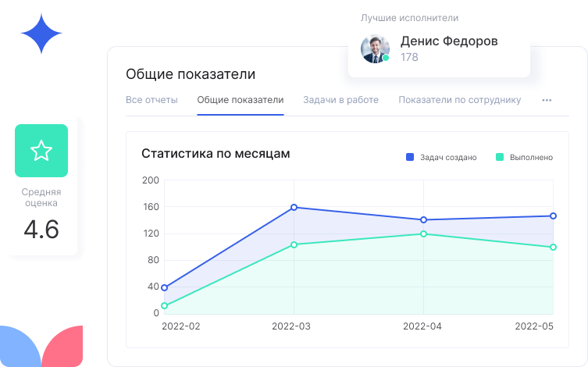
Task: Click the green Выполнено color swatch
Action: coord(500,157)
